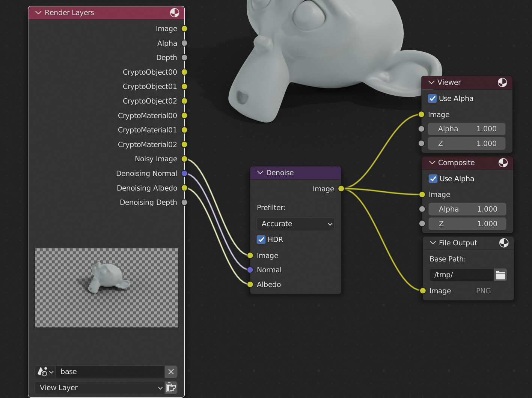This screenshot has width=532, height=398.
Task: Open folder browser for Base Path
Action: pyautogui.click(x=500, y=275)
